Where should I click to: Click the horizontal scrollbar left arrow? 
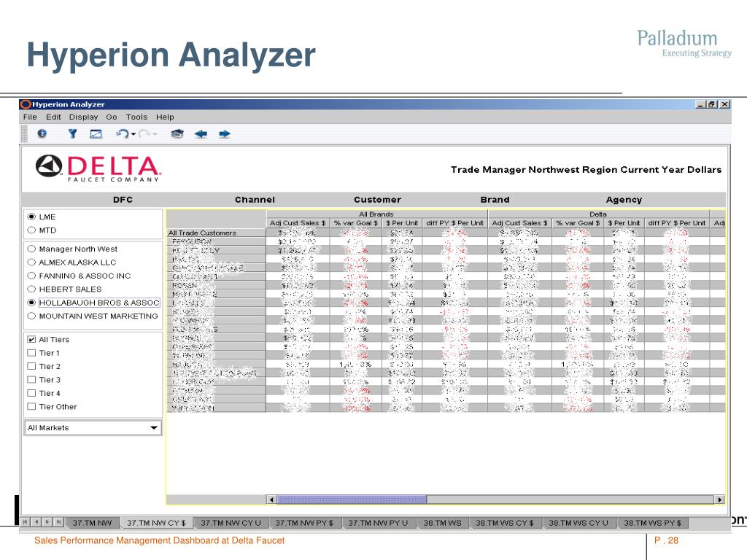point(271,499)
